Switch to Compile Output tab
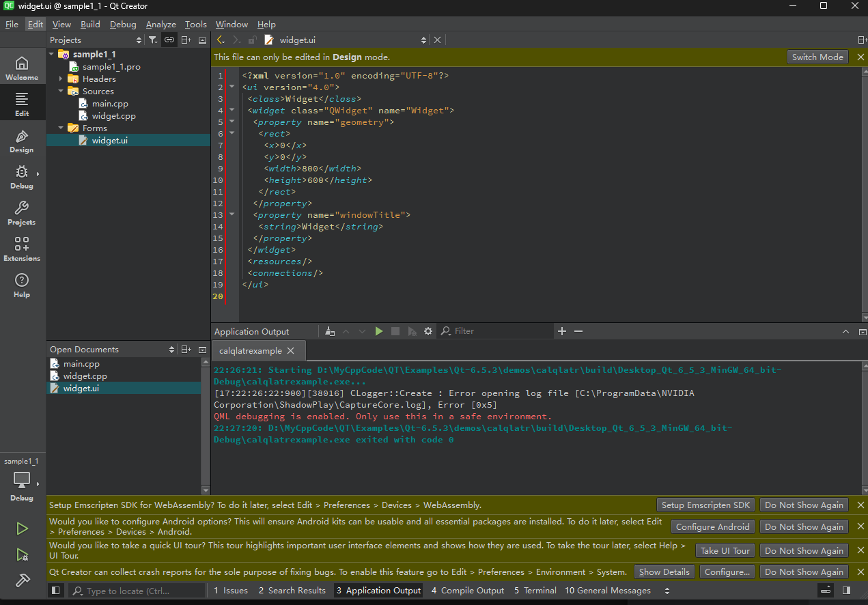 tap(467, 591)
